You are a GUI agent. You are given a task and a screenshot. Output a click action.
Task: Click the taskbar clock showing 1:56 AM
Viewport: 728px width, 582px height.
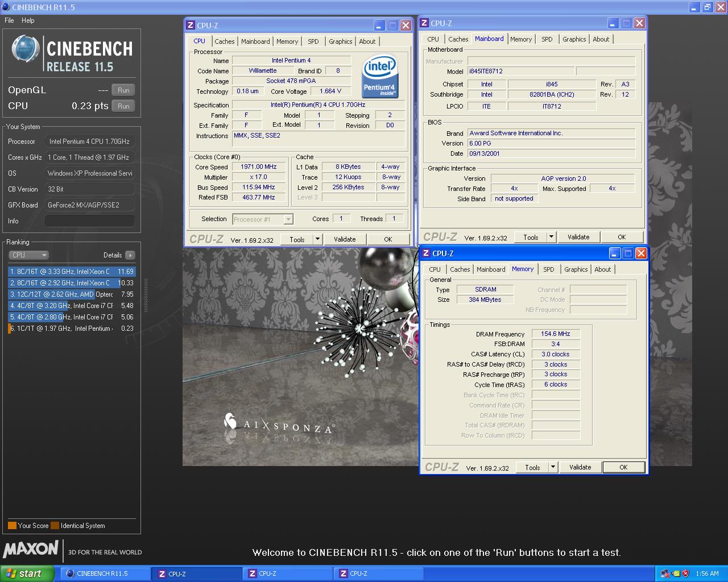(x=707, y=574)
